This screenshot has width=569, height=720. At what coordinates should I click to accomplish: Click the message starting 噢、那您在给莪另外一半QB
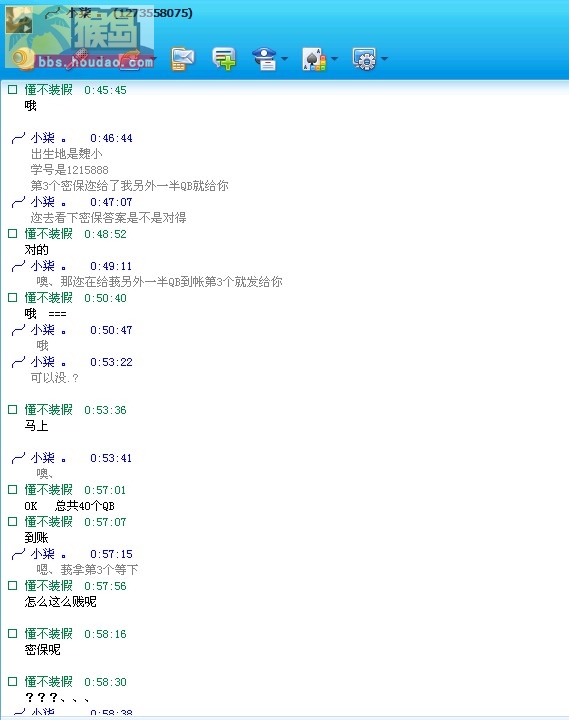[159, 281]
